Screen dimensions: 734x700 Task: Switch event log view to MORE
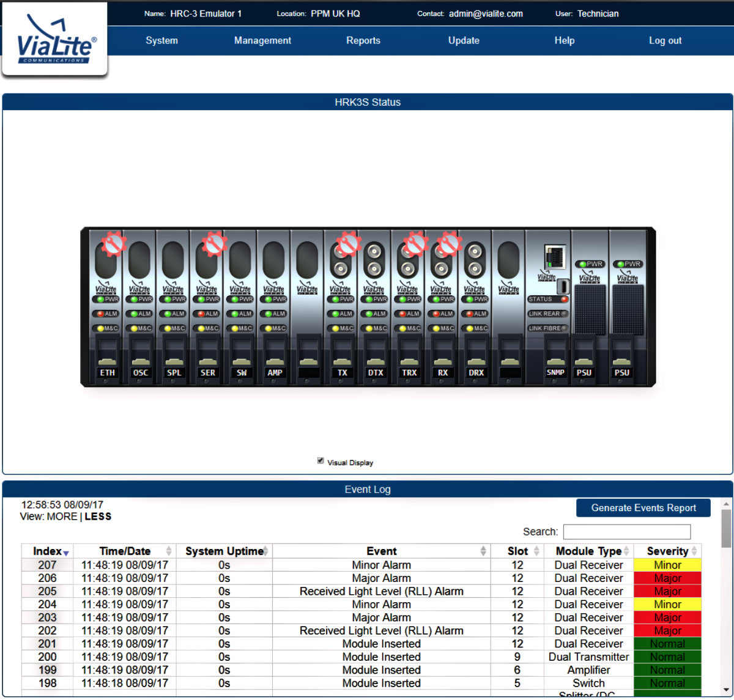tap(62, 517)
